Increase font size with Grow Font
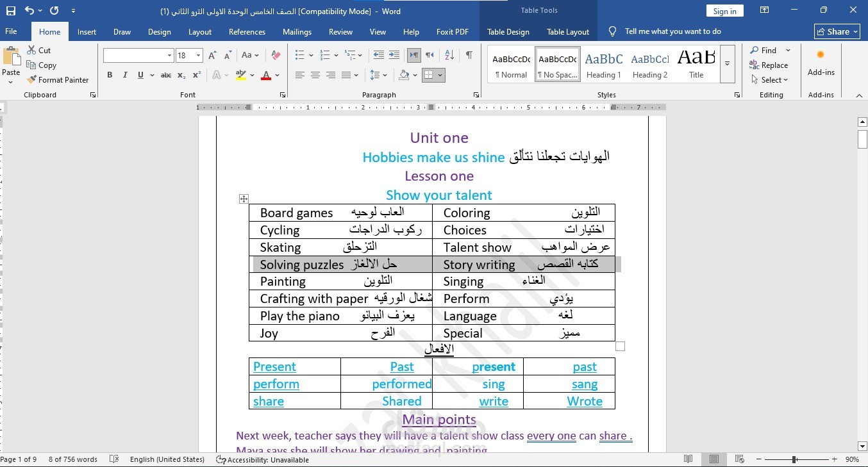The image size is (868, 467). 212,55
